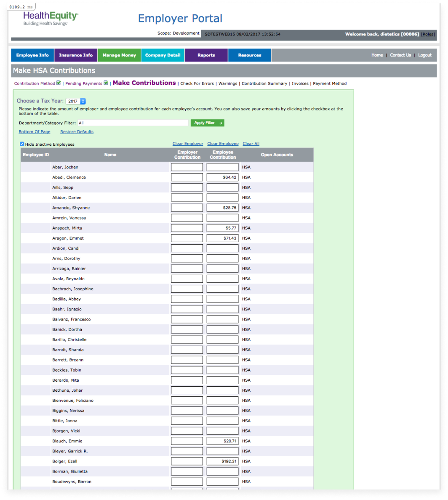Open the Warnings step
Image resolution: width=448 pixels, height=500 pixels.
[228, 83]
